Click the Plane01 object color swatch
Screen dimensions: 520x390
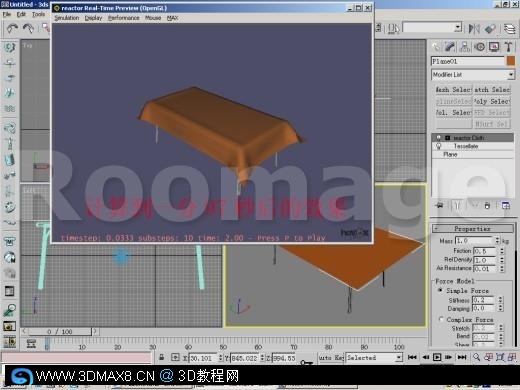tap(511, 61)
